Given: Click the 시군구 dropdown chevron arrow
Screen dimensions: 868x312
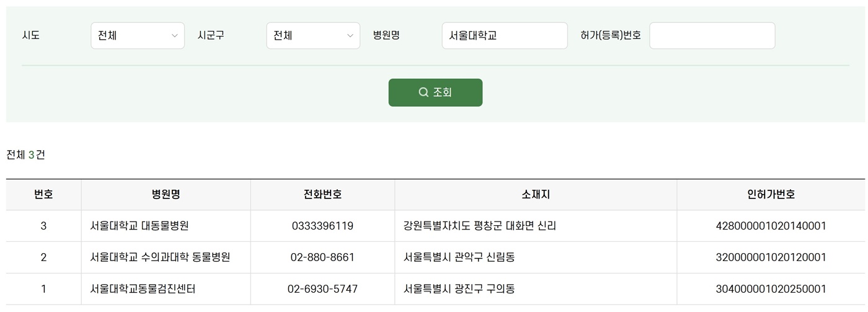Looking at the screenshot, I should click(x=350, y=36).
